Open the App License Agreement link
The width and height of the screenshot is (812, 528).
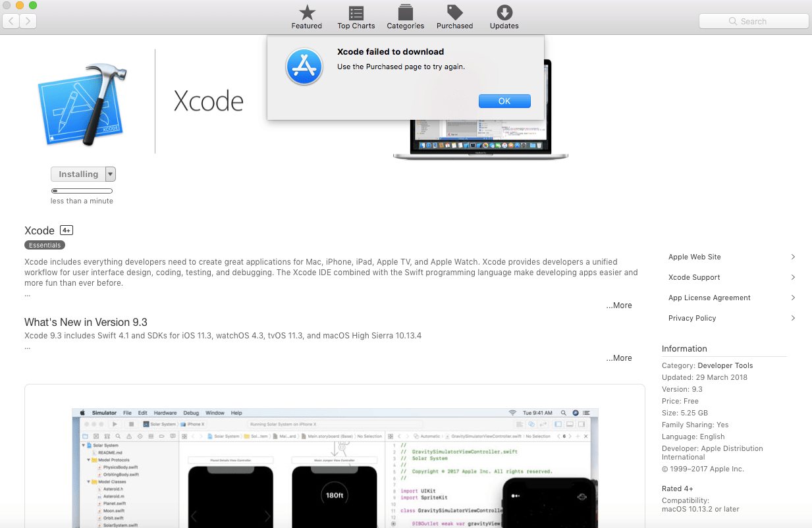[x=709, y=298]
